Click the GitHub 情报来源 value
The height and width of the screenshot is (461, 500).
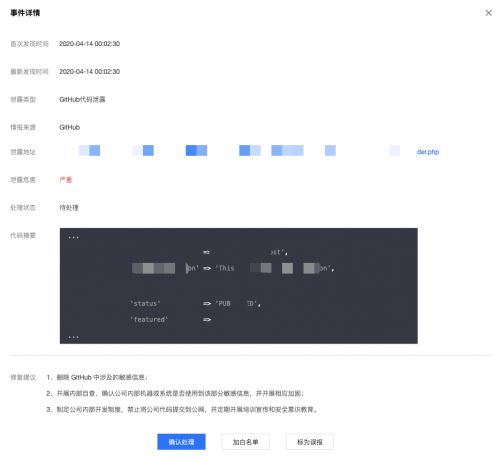[69, 127]
